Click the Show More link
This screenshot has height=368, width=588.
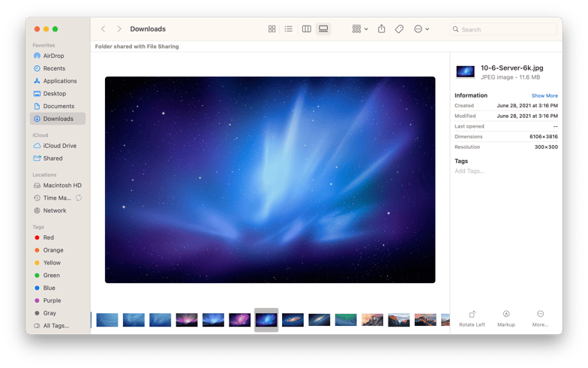(544, 96)
